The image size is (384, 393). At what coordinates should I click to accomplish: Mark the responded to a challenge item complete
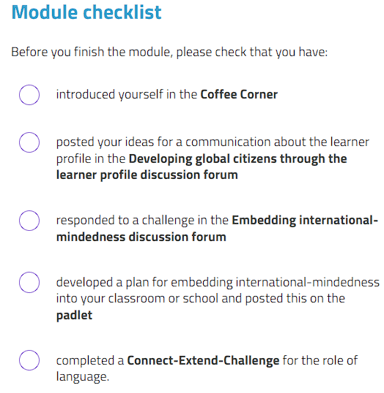coord(29,220)
